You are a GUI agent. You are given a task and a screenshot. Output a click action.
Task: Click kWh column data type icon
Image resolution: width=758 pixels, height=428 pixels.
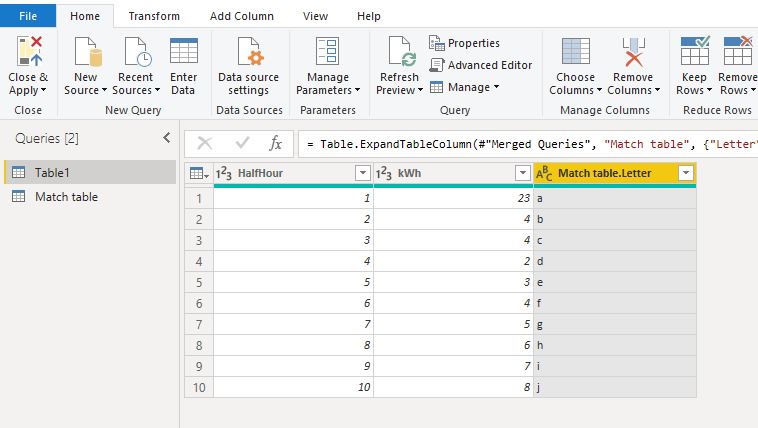coord(384,173)
